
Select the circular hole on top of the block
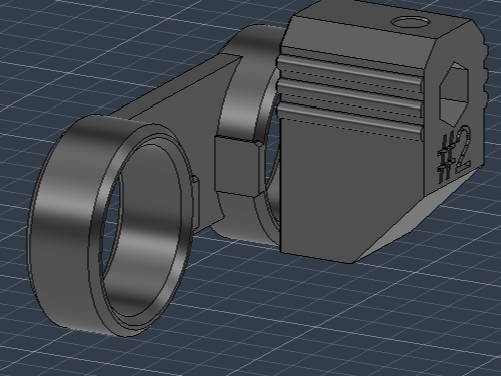click(410, 23)
